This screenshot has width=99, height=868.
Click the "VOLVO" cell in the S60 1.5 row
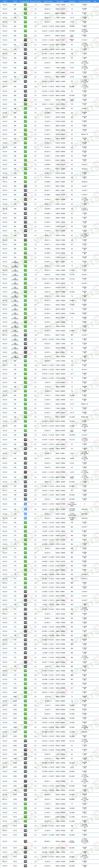point(5,5)
